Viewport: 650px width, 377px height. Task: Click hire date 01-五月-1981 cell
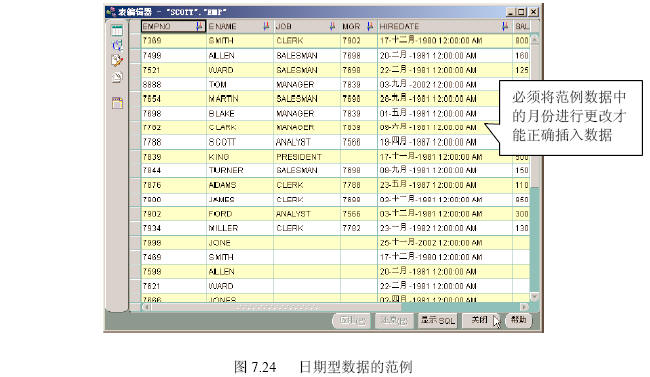click(x=444, y=114)
